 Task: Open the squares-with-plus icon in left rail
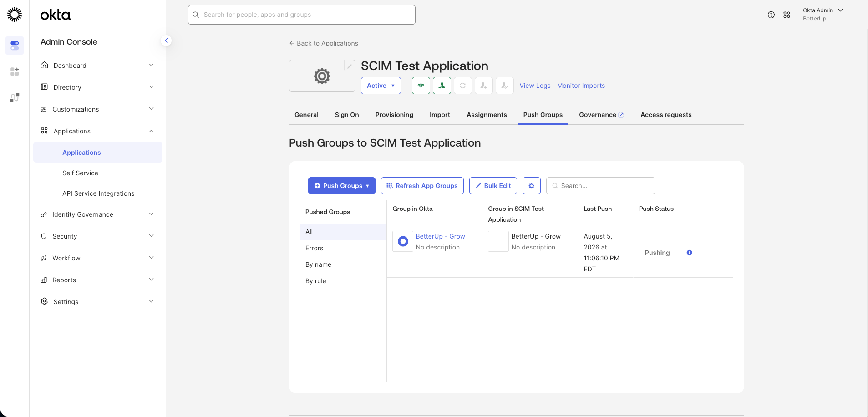tap(15, 71)
